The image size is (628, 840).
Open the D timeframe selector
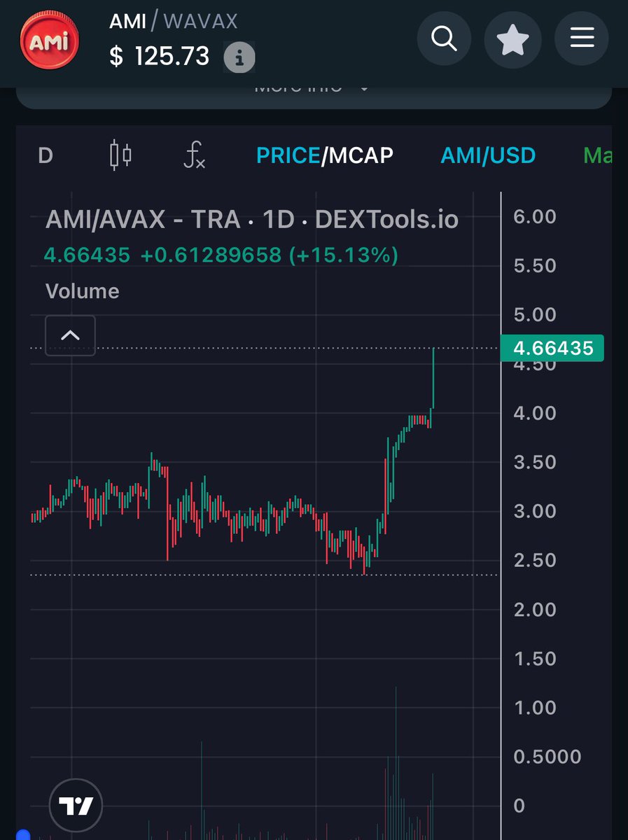(x=45, y=155)
